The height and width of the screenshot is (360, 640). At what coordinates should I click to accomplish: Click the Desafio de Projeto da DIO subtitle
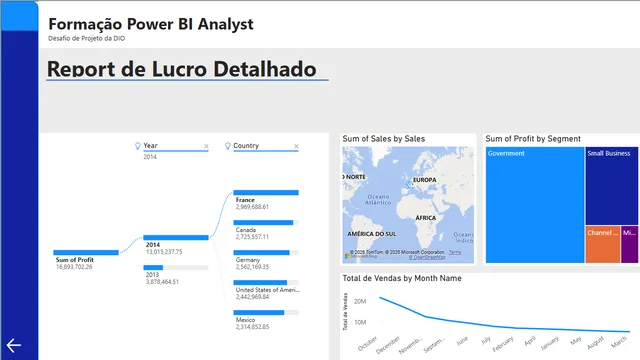(x=87, y=38)
